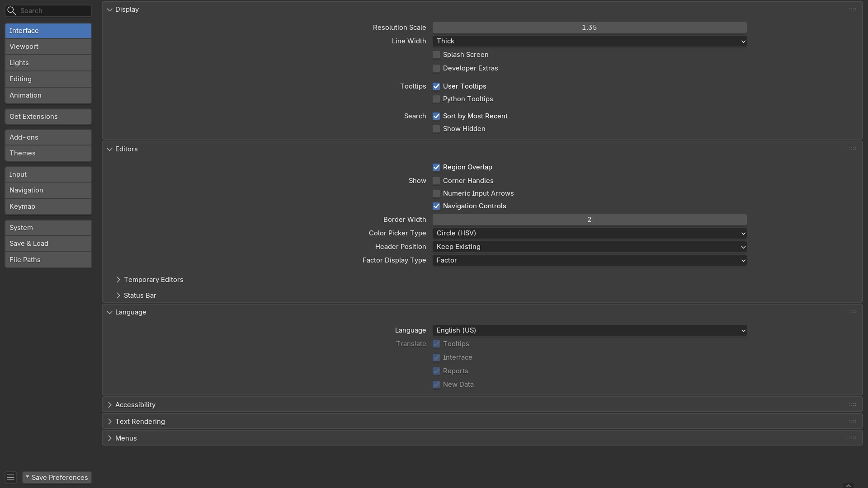Select the Interface preferences tab
Viewport: 868px width, 488px height.
[x=48, y=31]
